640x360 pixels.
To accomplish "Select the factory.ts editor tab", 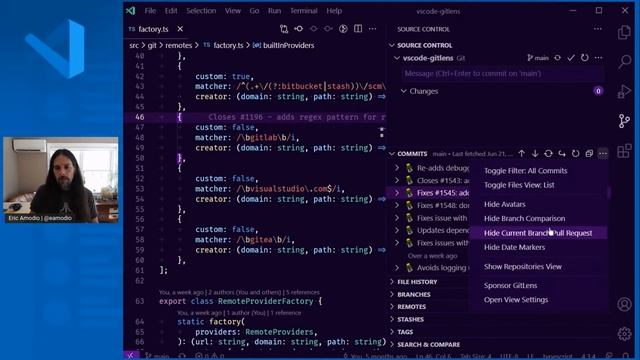I will click(153, 29).
